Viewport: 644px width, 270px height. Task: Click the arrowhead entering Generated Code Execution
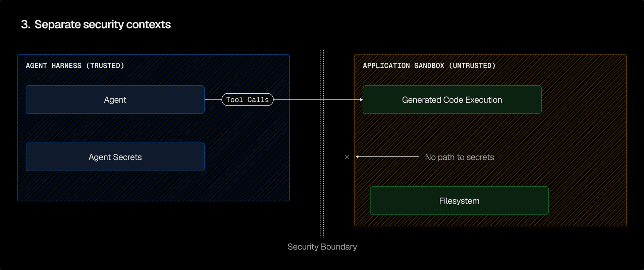361,100
